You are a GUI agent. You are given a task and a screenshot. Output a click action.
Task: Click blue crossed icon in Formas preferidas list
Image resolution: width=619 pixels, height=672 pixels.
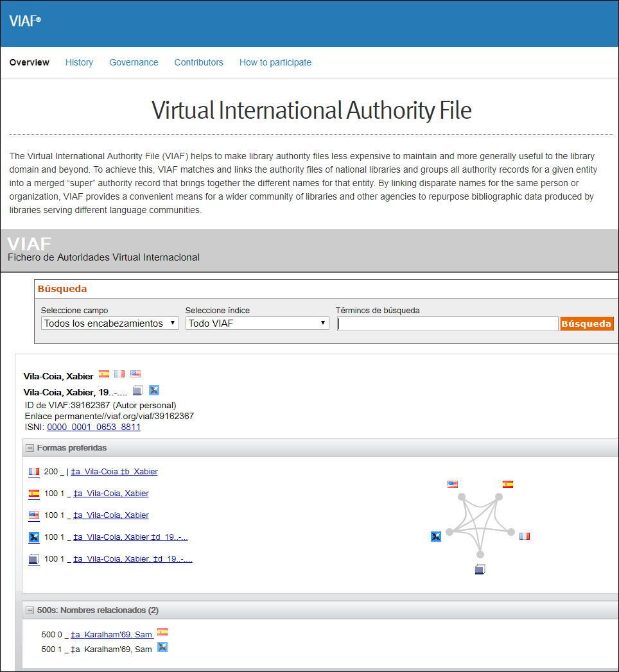click(34, 537)
